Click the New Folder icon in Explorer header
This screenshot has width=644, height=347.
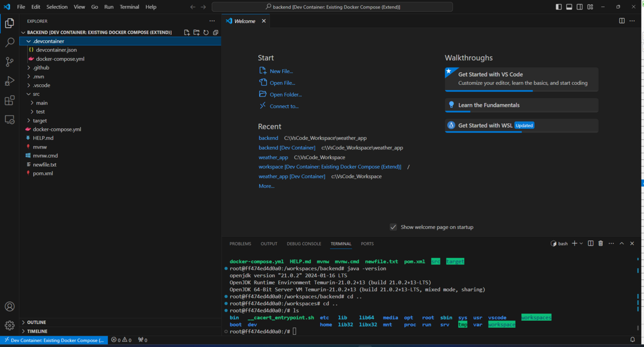[x=196, y=32]
